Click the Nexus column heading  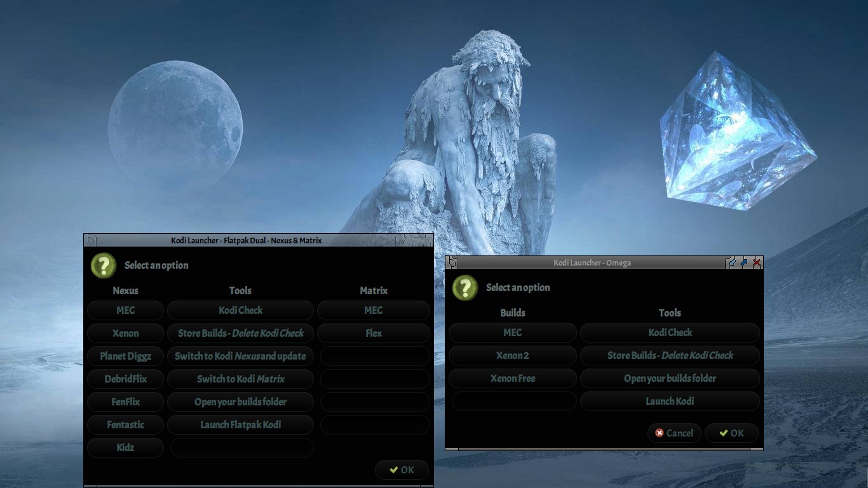pyautogui.click(x=125, y=290)
